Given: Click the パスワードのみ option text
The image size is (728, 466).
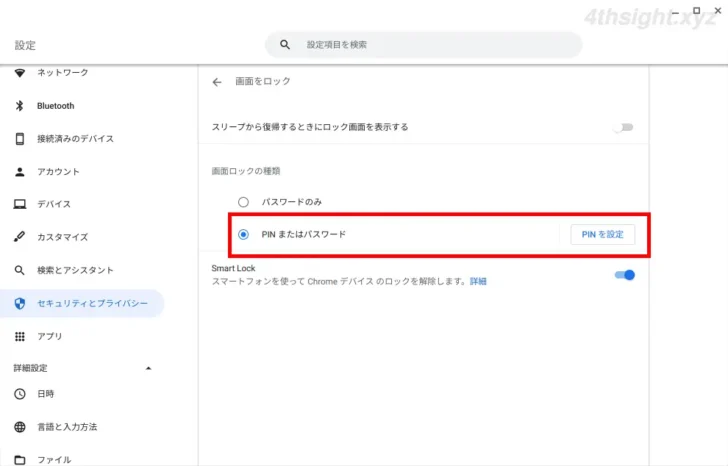Looking at the screenshot, I should click(x=292, y=202).
